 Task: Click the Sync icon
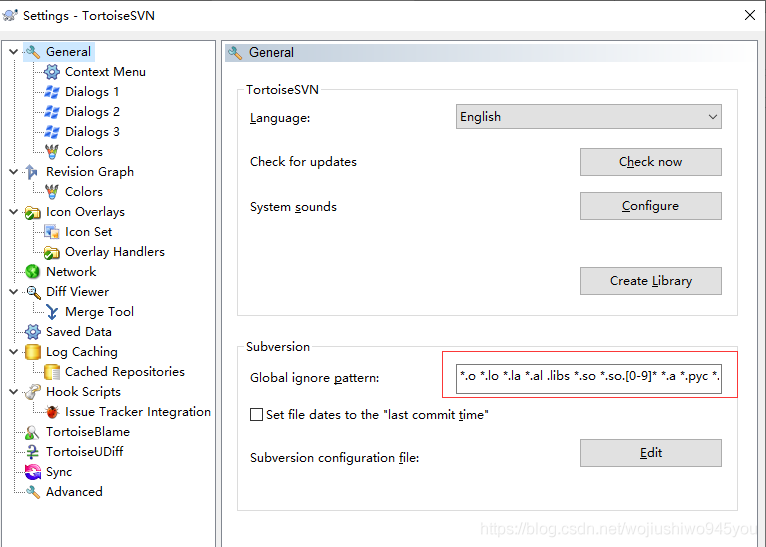(x=33, y=472)
